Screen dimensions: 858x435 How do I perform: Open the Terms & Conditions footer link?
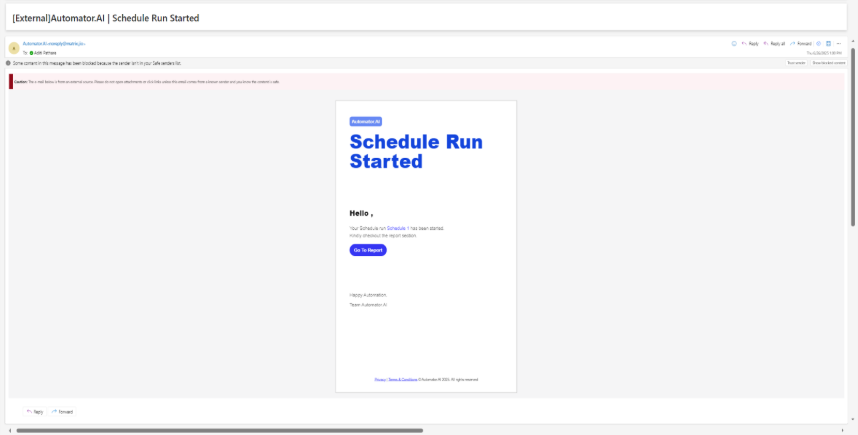(403, 379)
